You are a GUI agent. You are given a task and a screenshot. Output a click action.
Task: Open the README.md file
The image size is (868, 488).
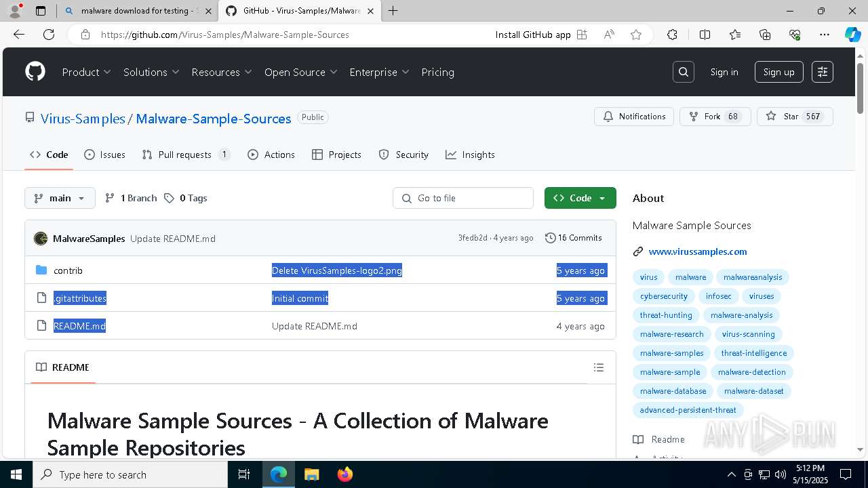click(79, 326)
